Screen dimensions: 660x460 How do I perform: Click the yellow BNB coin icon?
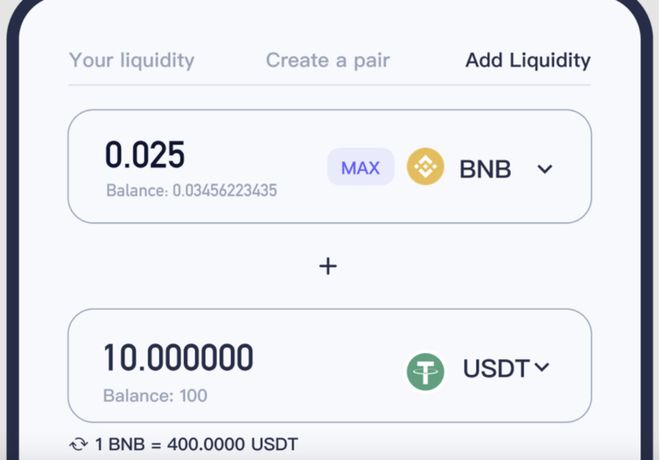click(425, 167)
